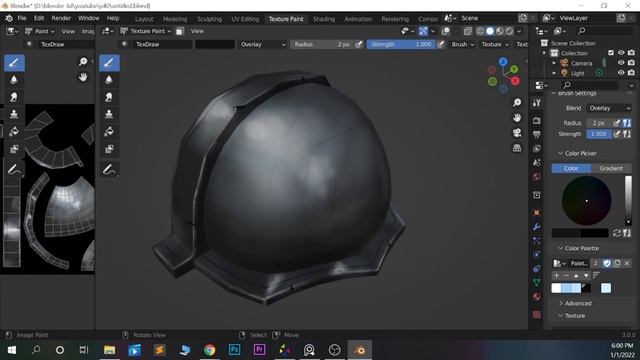Click the image editor pan hand icon
The image size is (640, 360).
pyautogui.click(x=83, y=77)
